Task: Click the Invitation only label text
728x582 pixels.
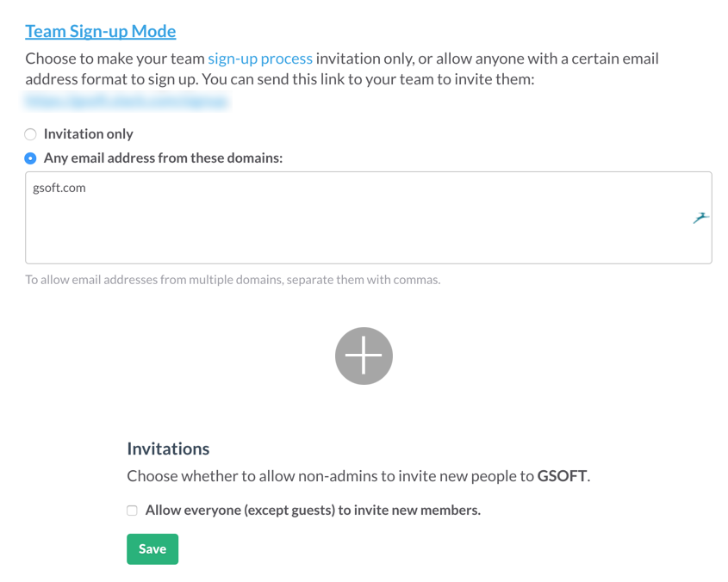Action: coord(88,134)
